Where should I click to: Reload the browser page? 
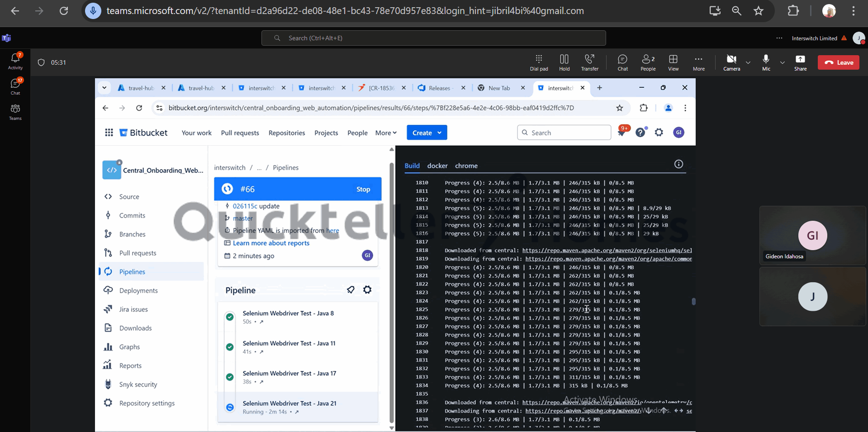pos(64,11)
